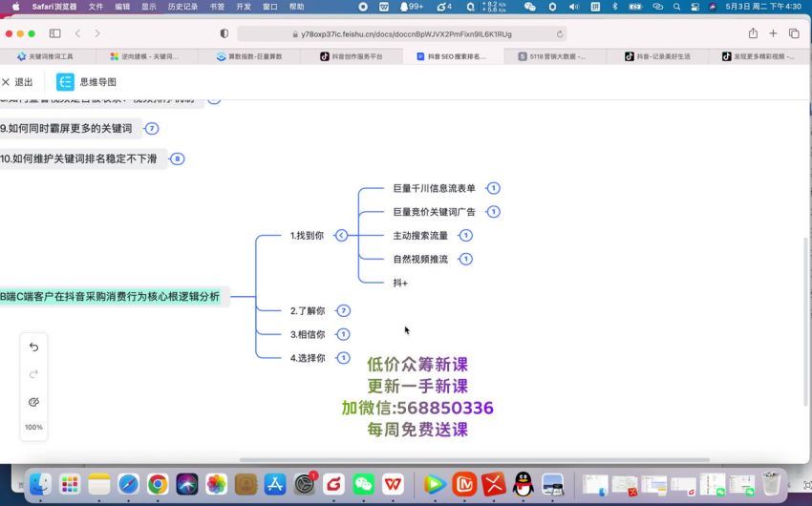Screen dimensions: 812x506
Task: Open WeChat from the dock
Action: [x=363, y=485]
